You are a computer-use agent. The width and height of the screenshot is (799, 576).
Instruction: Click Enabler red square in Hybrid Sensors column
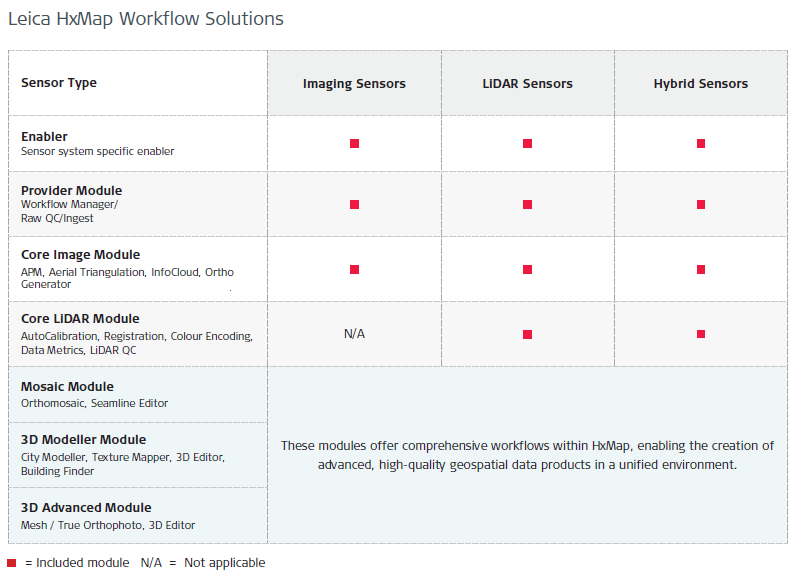point(701,144)
